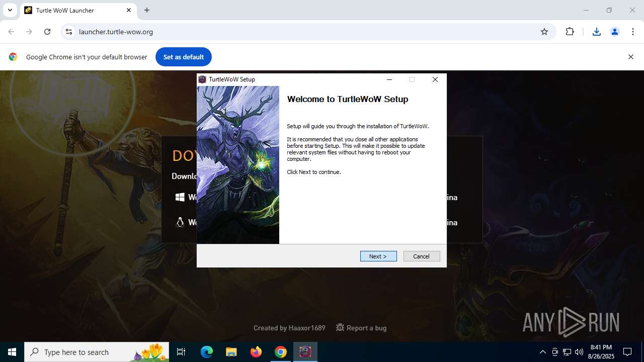Image resolution: width=644 pixels, height=362 pixels.
Task: Go back in Chrome history
Action: pos(11,32)
